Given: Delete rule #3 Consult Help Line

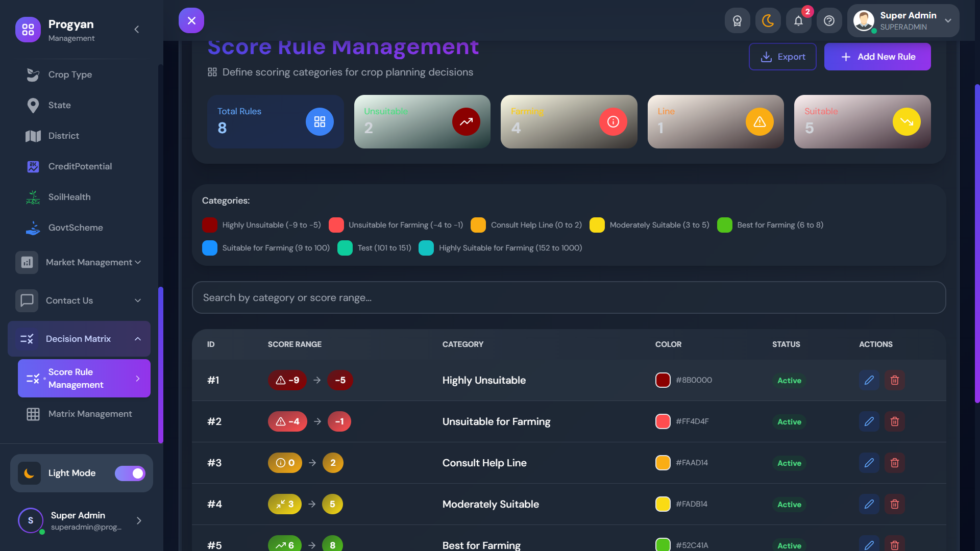Looking at the screenshot, I should click(x=894, y=463).
